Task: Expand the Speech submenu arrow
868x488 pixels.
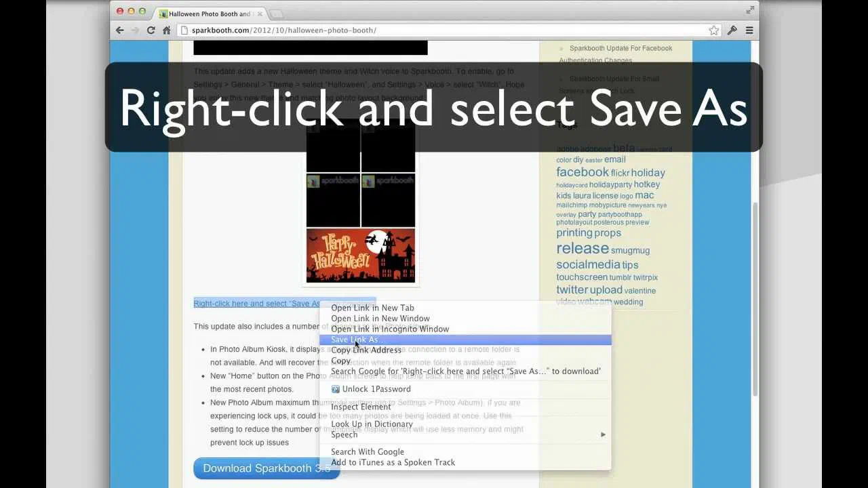Action: pyautogui.click(x=603, y=434)
